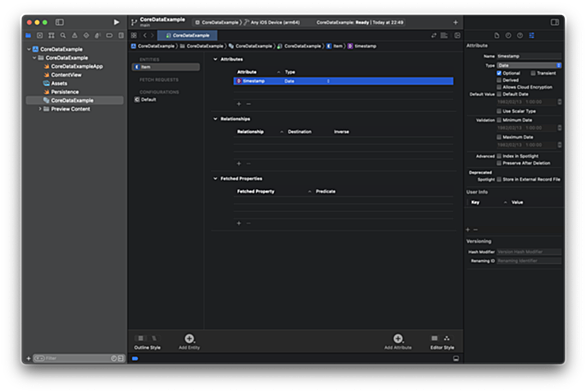Open the attribute Type dropdown showing Date
The width and height of the screenshot is (586, 392).
click(529, 65)
